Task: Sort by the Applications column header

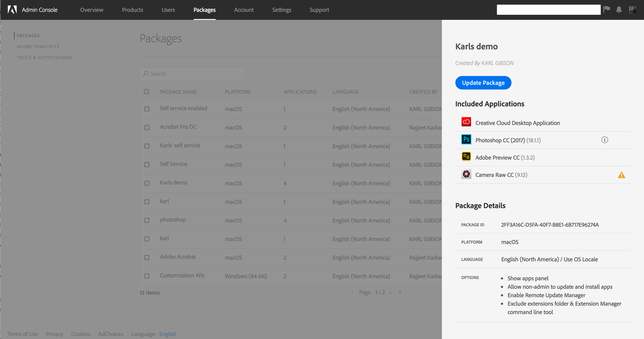Action: pos(300,92)
